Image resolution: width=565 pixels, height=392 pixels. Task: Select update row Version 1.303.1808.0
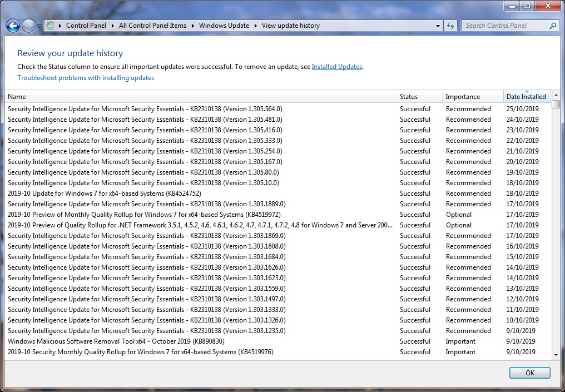pyautogui.click(x=277, y=246)
